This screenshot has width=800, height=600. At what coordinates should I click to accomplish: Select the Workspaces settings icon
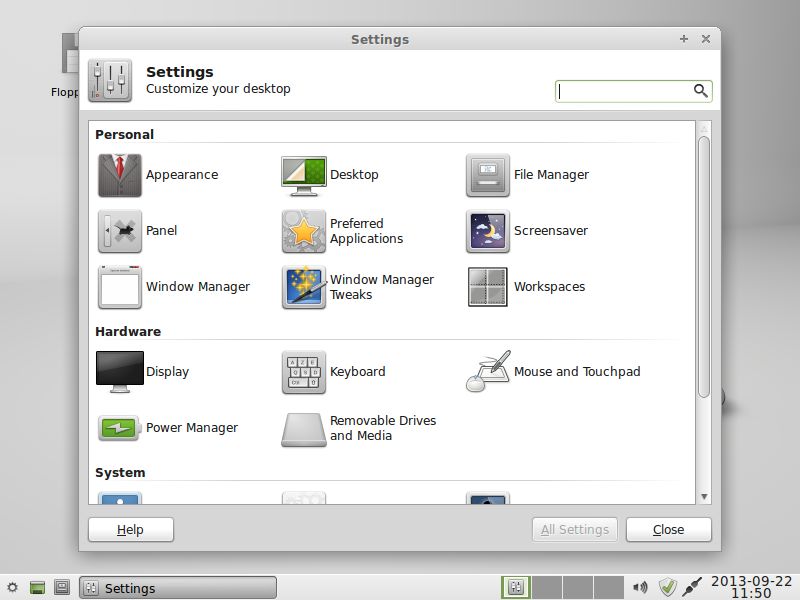488,287
